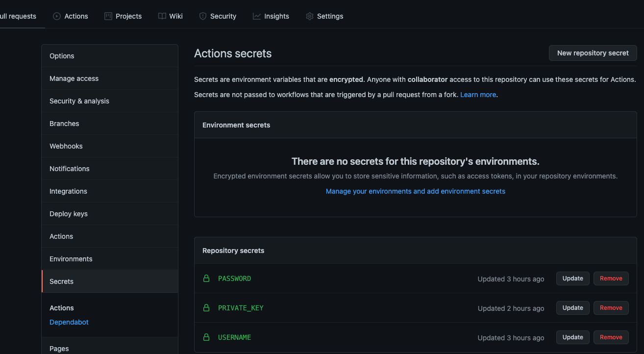Open Dependabot secrets section

69,322
